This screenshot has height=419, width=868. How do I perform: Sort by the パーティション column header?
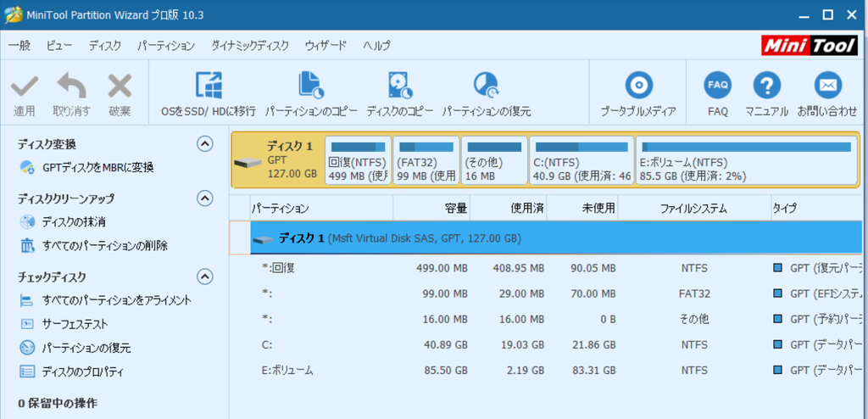click(321, 209)
